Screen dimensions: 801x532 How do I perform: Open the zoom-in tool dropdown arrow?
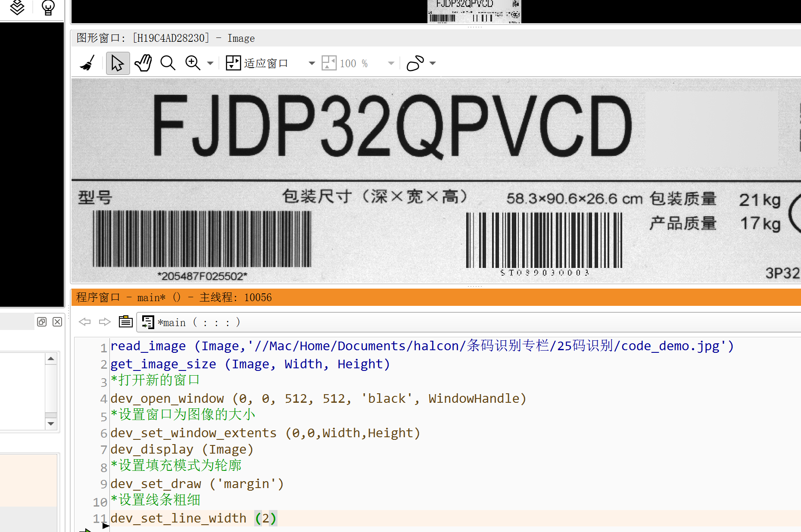(x=210, y=63)
